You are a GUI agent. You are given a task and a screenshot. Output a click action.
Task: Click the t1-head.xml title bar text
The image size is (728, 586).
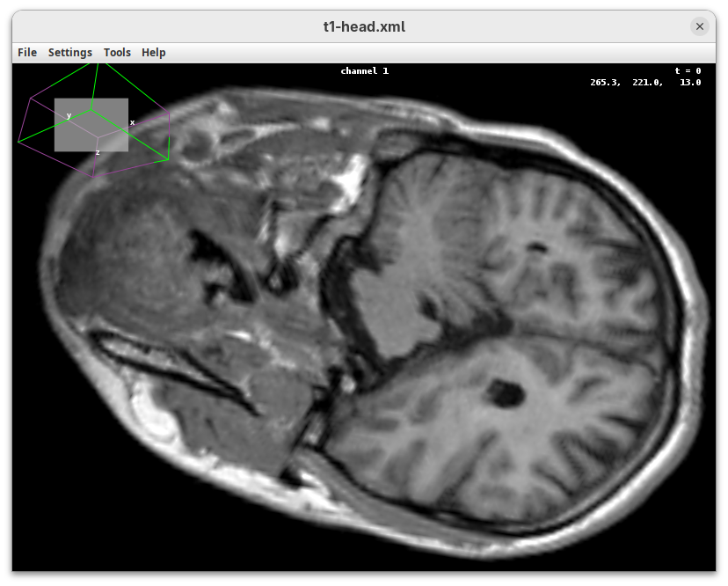pyautogui.click(x=364, y=26)
